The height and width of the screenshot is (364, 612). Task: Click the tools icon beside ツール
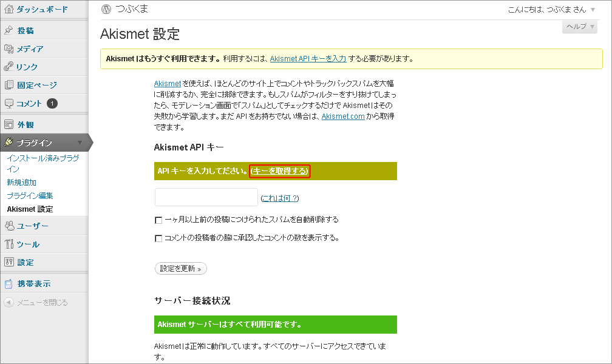click(x=9, y=244)
